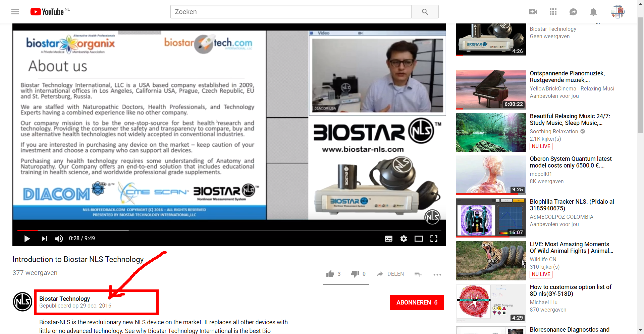Open the hamburger guide menu
This screenshot has height=334, width=644.
[x=15, y=12]
